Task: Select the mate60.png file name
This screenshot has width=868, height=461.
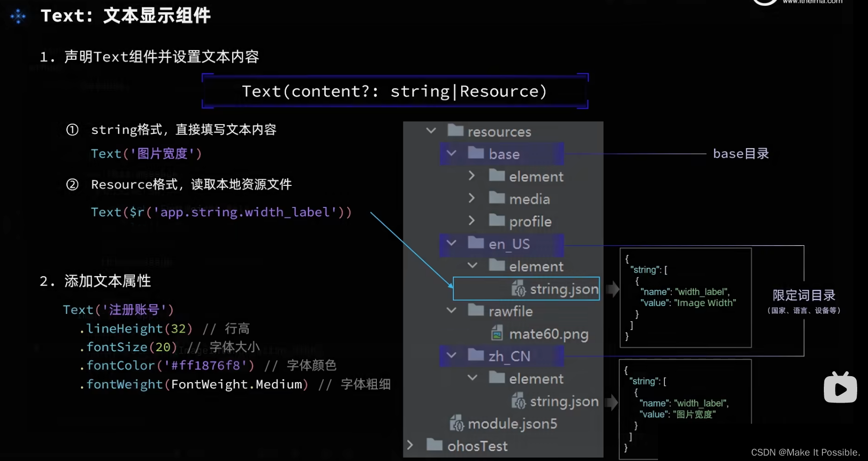Action: click(549, 334)
